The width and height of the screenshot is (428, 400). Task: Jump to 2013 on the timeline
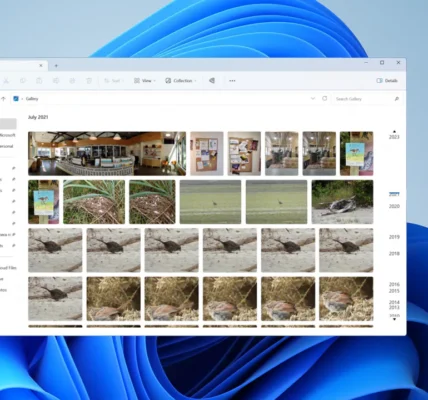click(394, 307)
